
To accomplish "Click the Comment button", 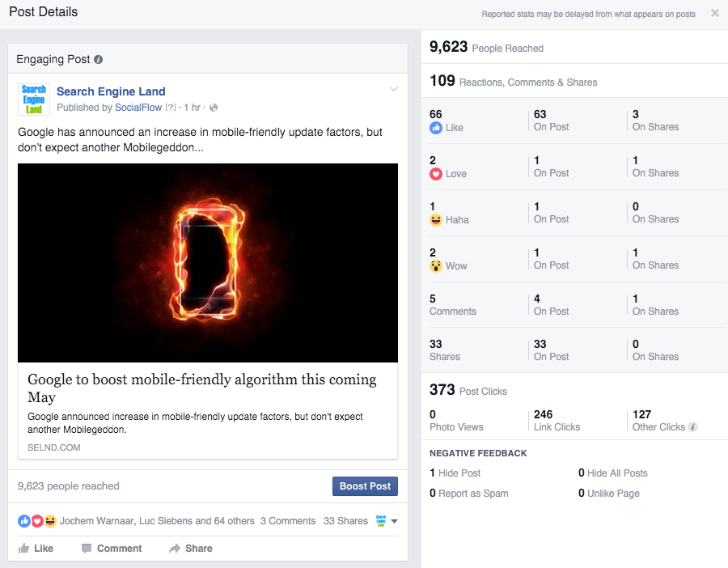I will click(112, 548).
